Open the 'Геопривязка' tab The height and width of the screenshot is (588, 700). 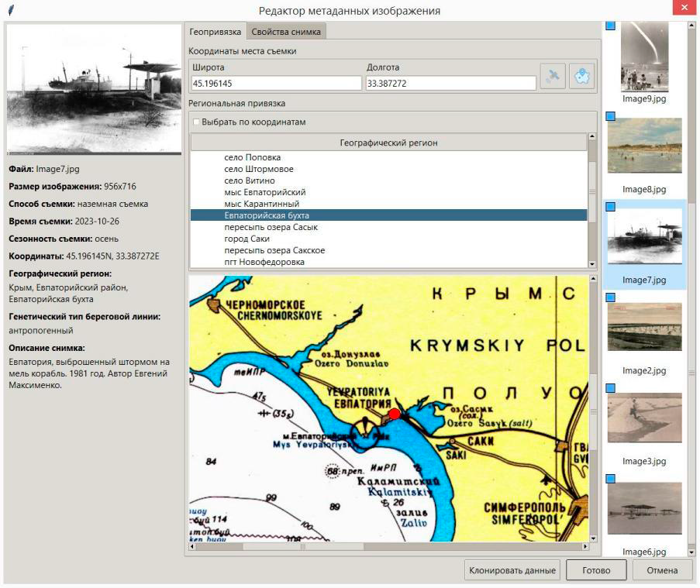tap(216, 32)
